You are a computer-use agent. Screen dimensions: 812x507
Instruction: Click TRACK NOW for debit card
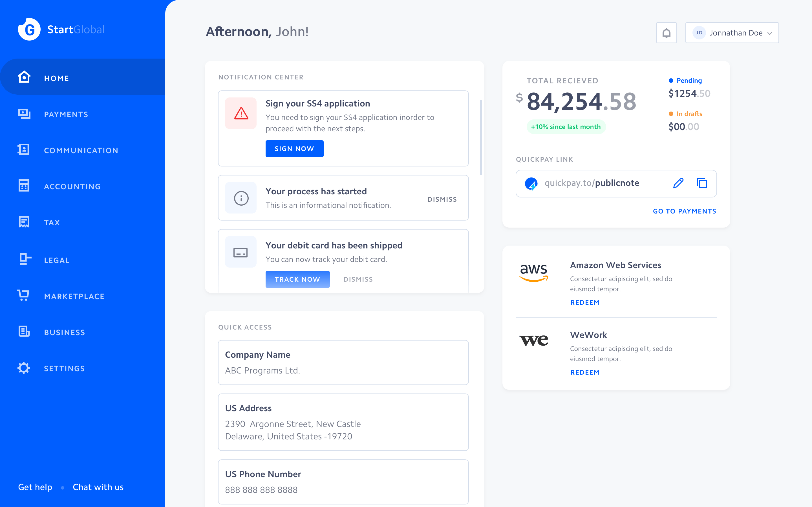[298, 279]
